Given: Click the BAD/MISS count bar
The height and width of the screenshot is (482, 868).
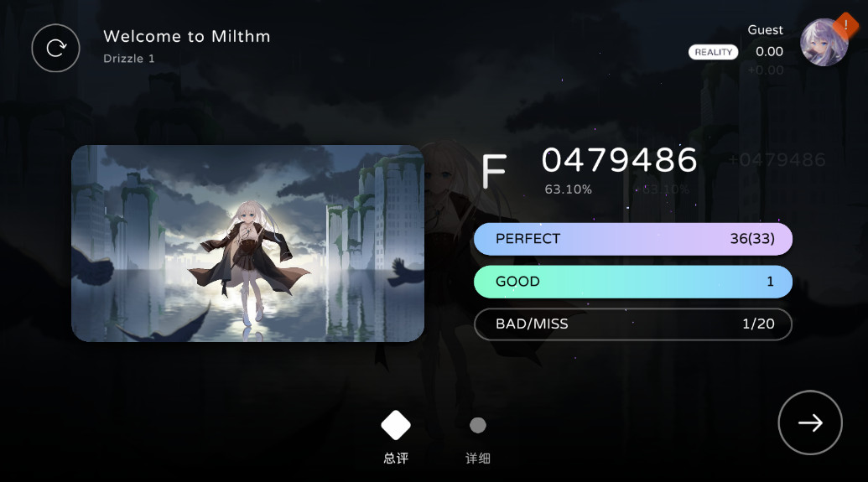Looking at the screenshot, I should 632,324.
